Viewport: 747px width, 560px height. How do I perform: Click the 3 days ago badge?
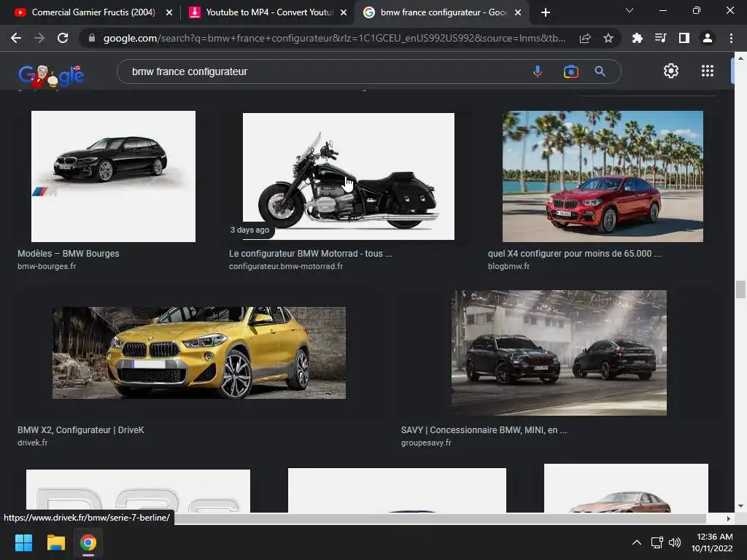coord(249,230)
